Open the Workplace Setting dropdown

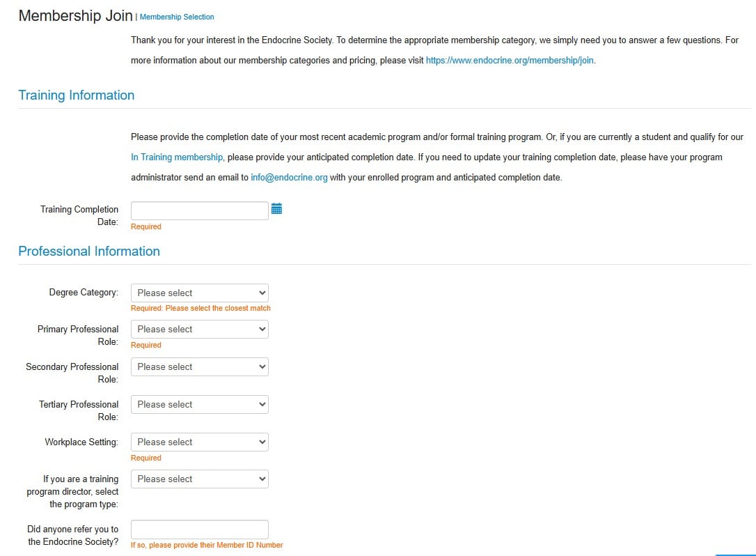tap(199, 442)
